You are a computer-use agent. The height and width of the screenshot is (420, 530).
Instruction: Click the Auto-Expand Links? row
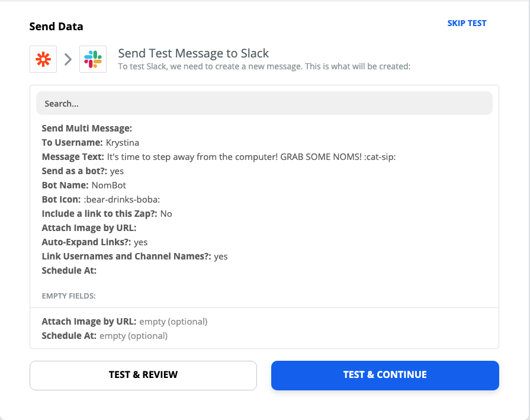[95, 242]
